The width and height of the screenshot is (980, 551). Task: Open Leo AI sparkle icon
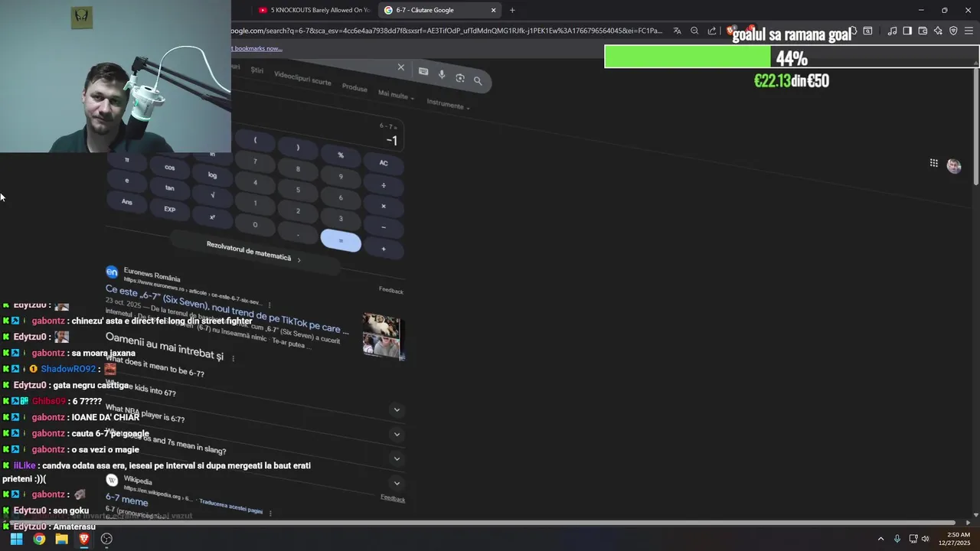[938, 31]
